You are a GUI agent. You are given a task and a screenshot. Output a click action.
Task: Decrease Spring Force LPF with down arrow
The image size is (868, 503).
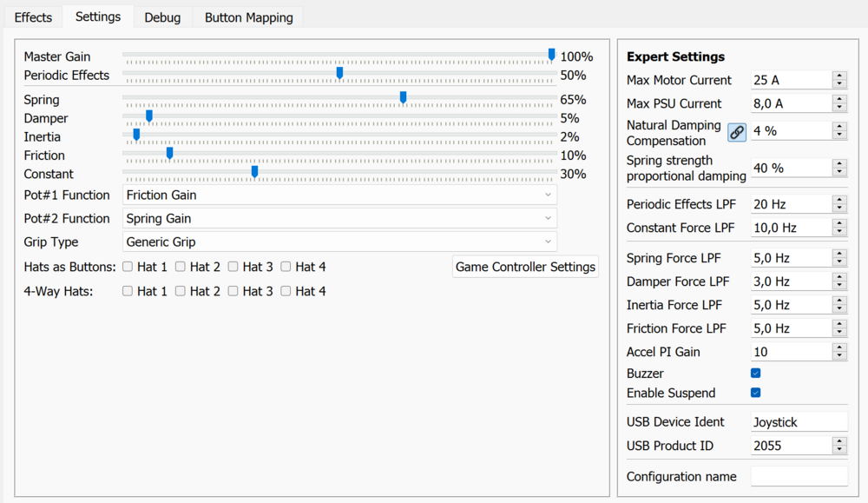coord(839,262)
